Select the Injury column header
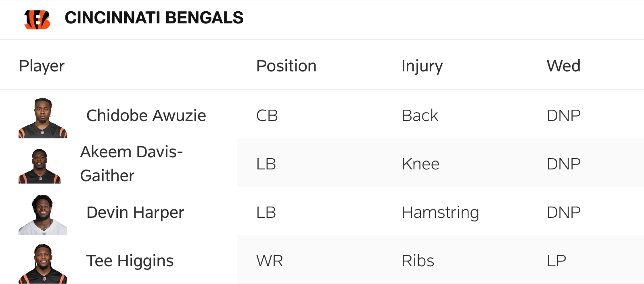 (x=422, y=66)
